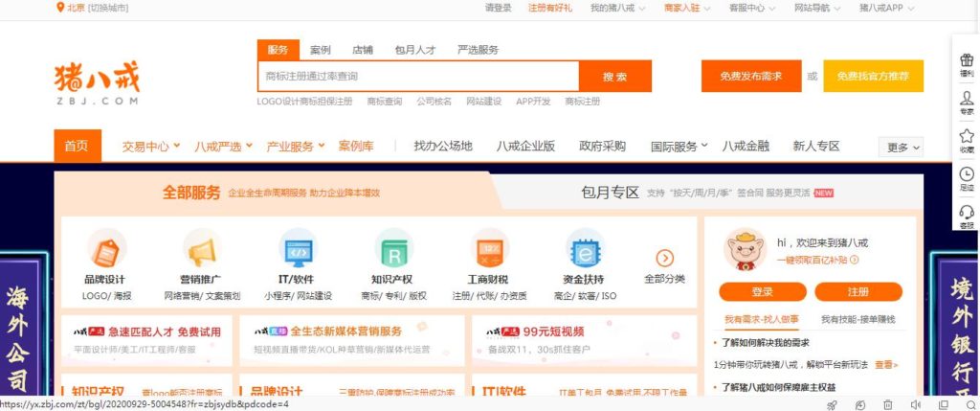The height and width of the screenshot is (411, 980).
Task: Select the 营销推广 megaphone icon
Action: click(x=202, y=249)
